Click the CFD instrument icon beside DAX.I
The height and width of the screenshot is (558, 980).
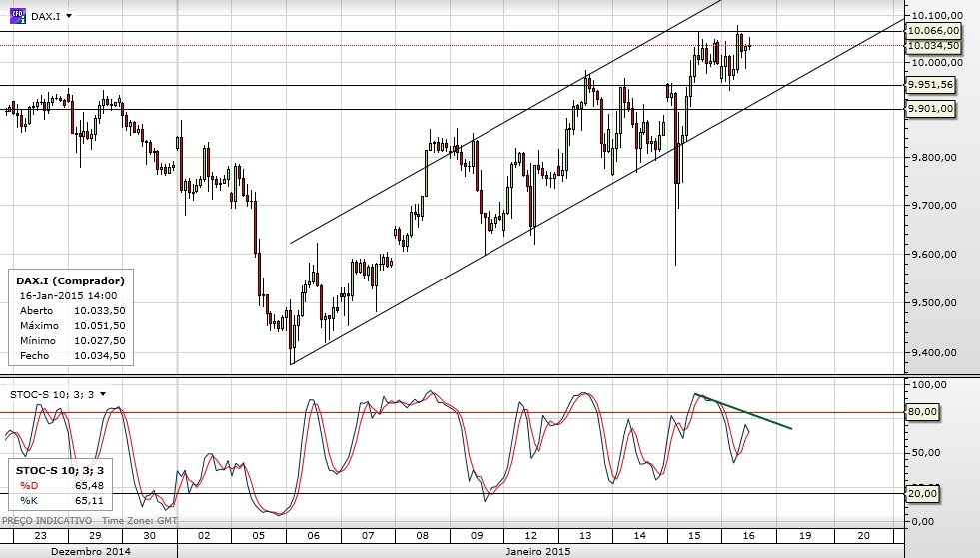pos(18,16)
